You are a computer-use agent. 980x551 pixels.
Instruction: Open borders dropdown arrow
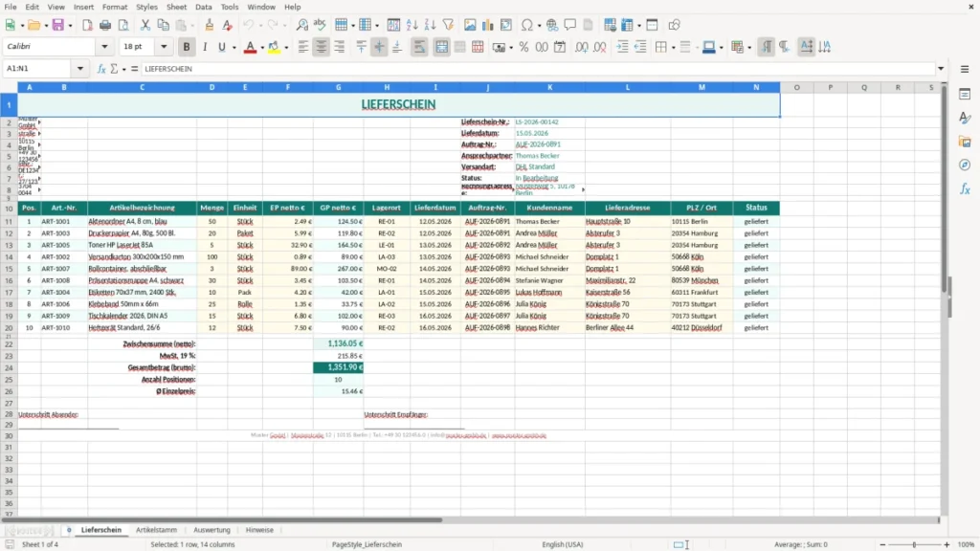(673, 48)
